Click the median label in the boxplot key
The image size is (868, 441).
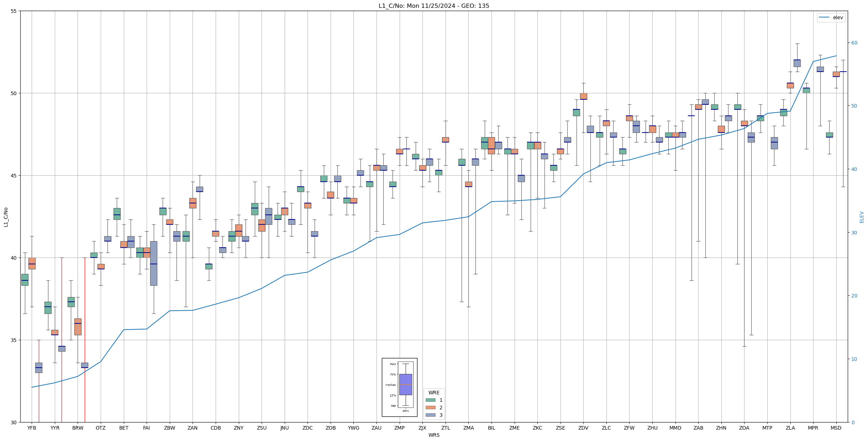390,385
